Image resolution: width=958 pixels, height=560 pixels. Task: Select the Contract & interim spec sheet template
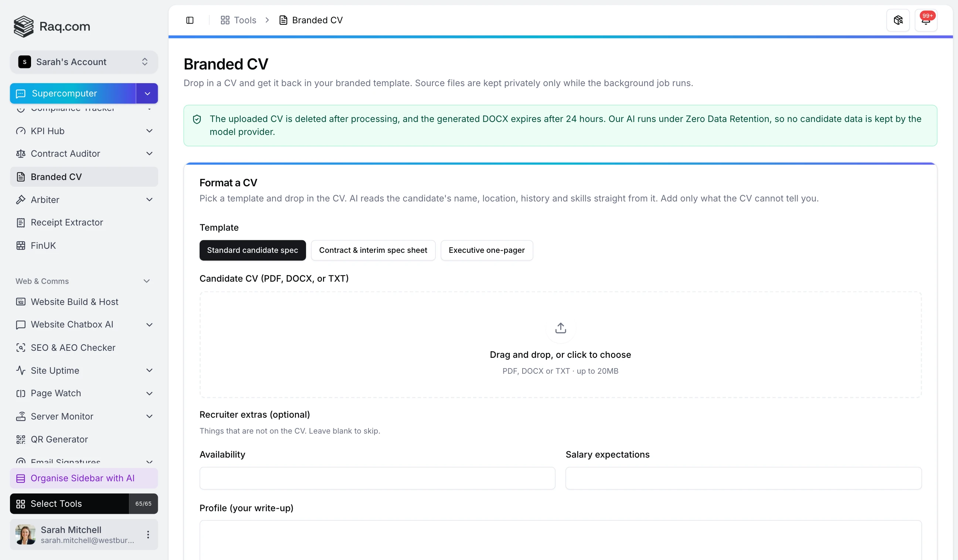(x=373, y=250)
